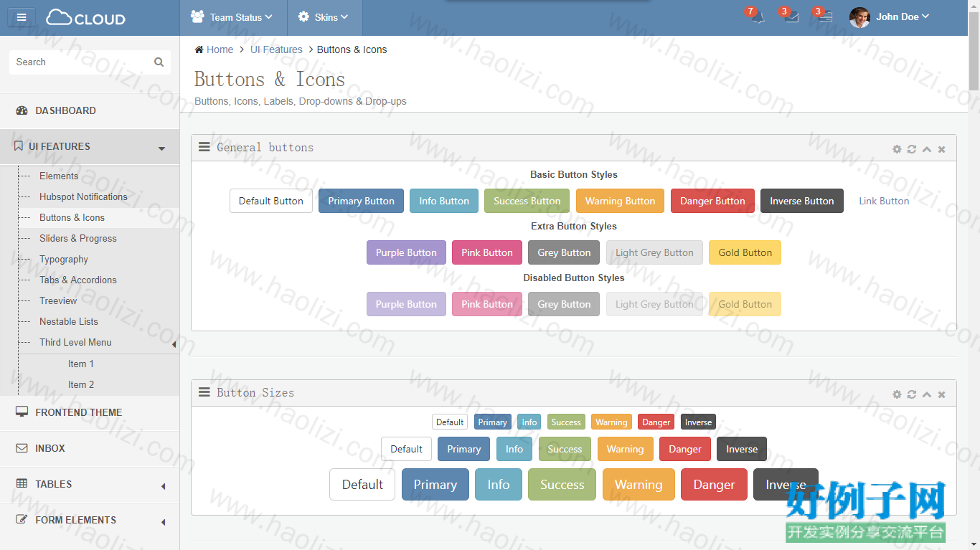Screen dimensions: 980x550
Task: Click the Info Button
Action: tap(444, 201)
